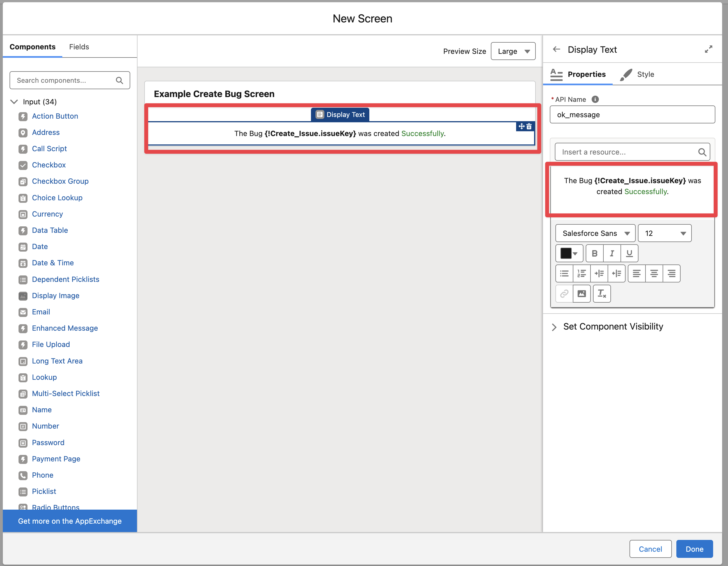The width and height of the screenshot is (728, 566).
Task: Toggle bold formatting
Action: (594, 254)
